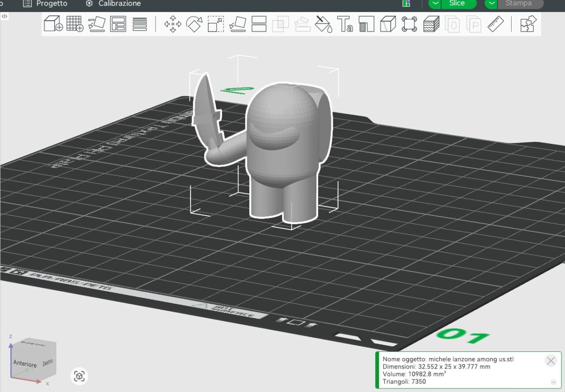Select the Scale tool
The image size is (565, 392).
click(215, 24)
